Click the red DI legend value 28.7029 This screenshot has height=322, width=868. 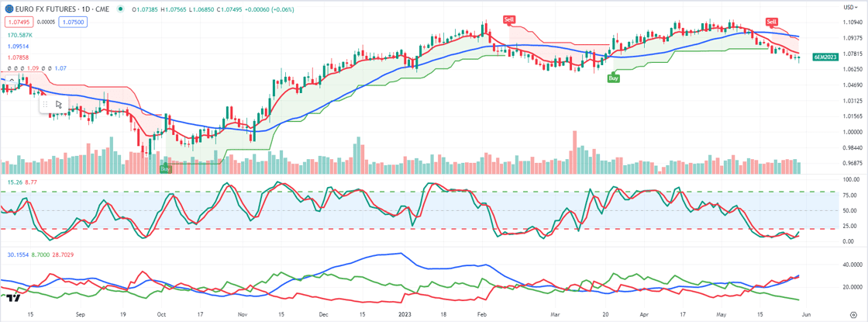point(61,255)
